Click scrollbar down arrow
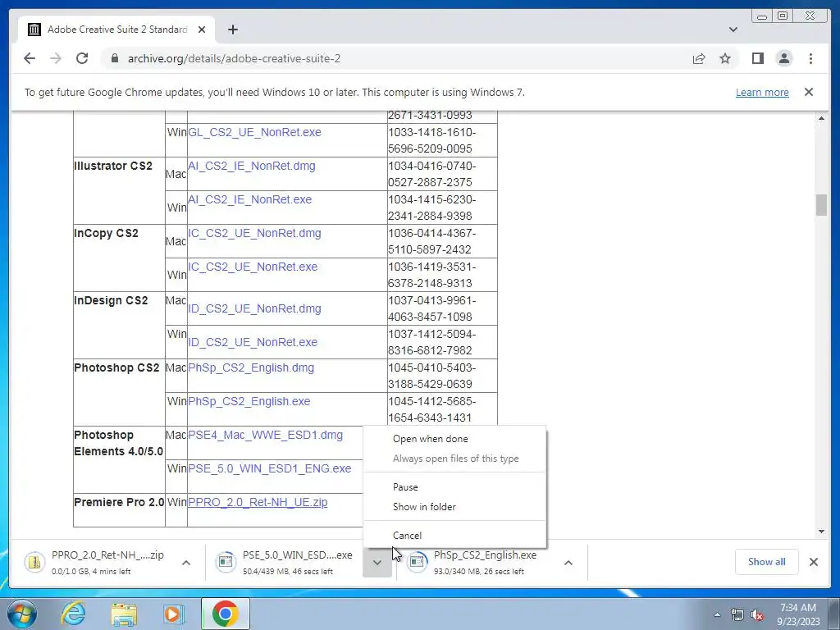Image resolution: width=840 pixels, height=630 pixels. click(821, 532)
